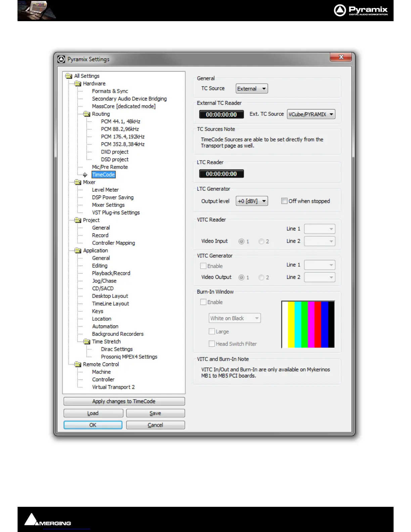Select Formats & Sync in tree
Image resolution: width=411 pixels, height=532 pixels.
[x=110, y=91]
